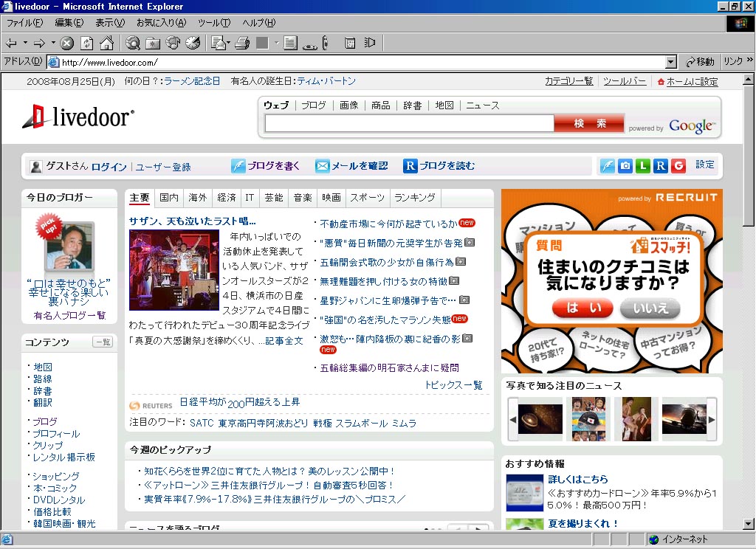Screen dimensions: 756x549
Task: Switch to the IT news tab
Action: [x=250, y=198]
